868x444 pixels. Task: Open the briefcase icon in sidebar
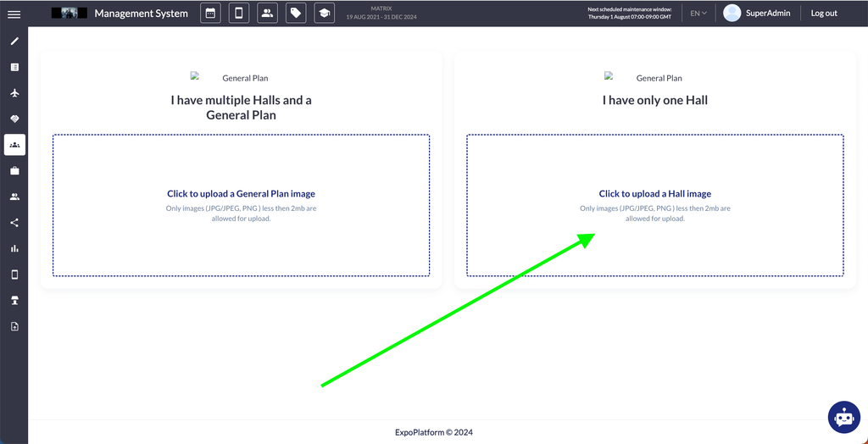point(14,170)
